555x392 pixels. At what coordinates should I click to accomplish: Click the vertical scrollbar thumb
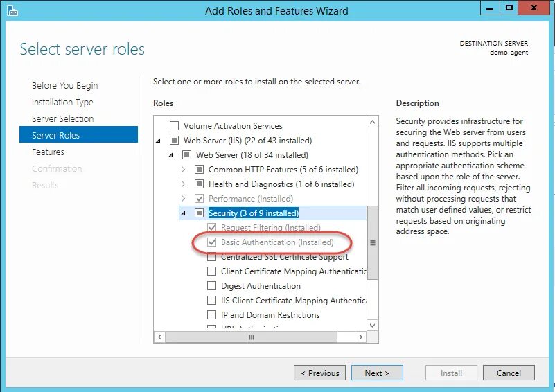372,242
